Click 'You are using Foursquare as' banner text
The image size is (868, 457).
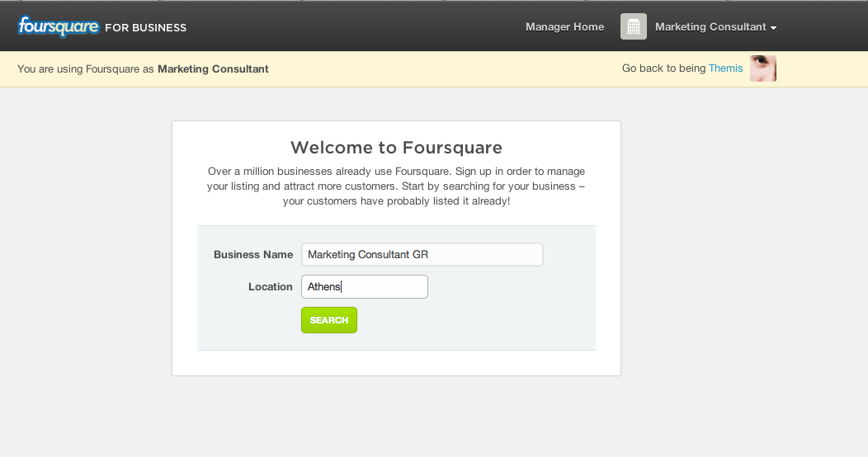[x=86, y=69]
